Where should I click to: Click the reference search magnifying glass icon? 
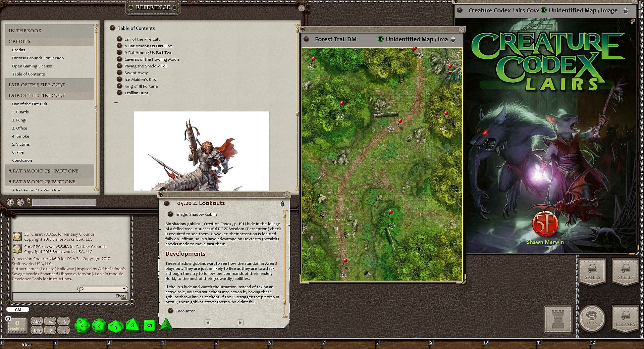click(x=29, y=202)
